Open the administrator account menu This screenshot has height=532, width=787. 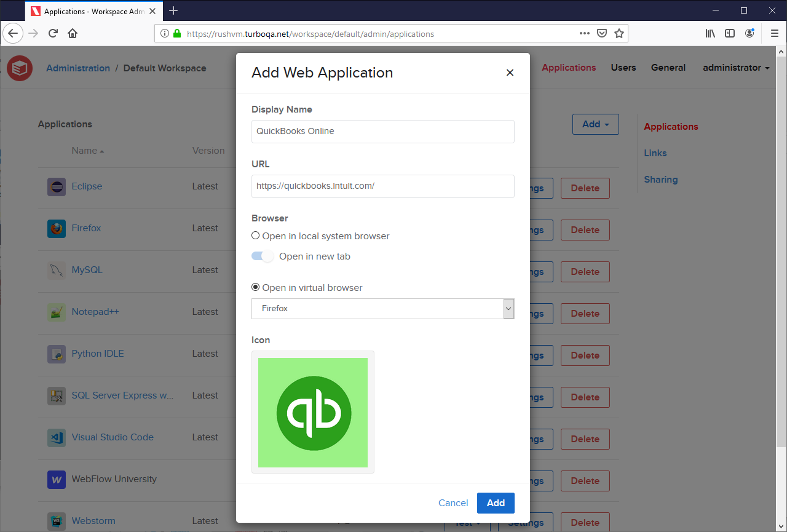coord(735,68)
